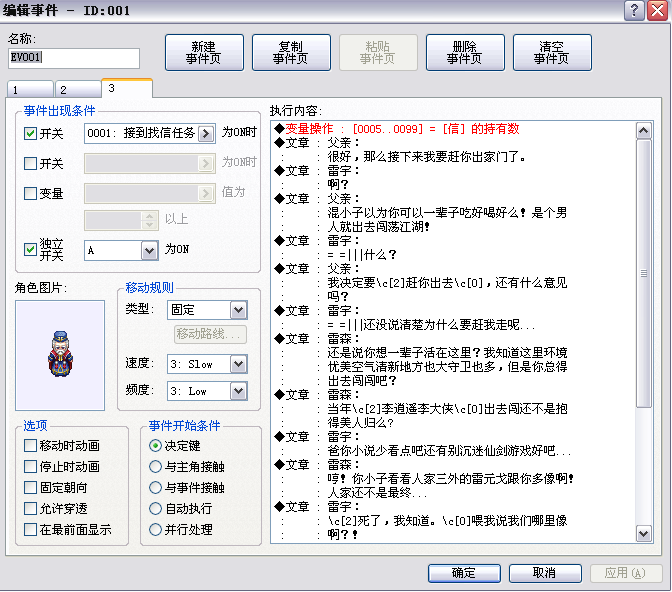The width and height of the screenshot is (672, 592).
Task: Open the switch selector arrow for 接到找信任务
Action: tap(206, 134)
